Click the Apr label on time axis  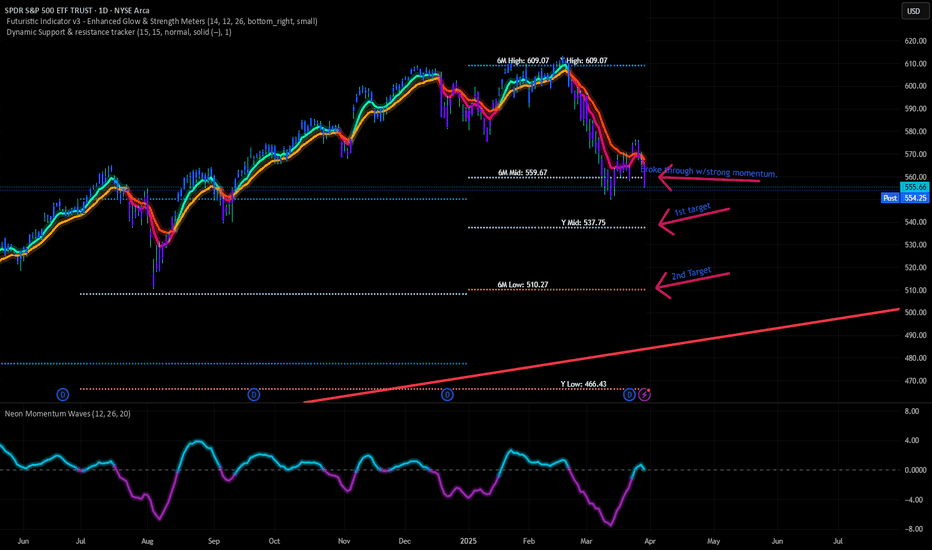pos(650,541)
